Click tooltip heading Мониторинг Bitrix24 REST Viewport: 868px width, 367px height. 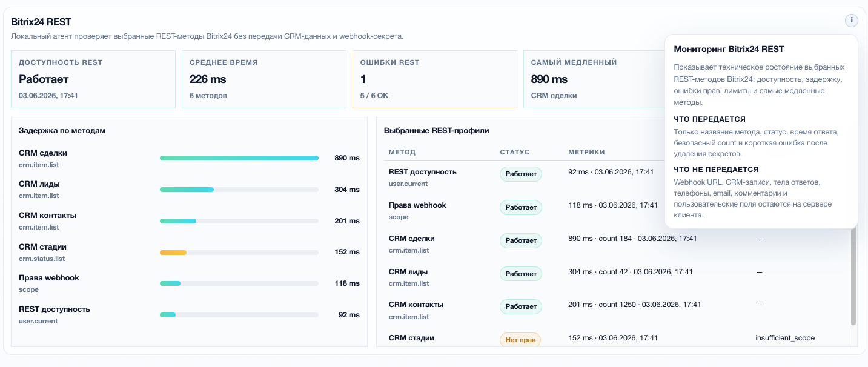[x=729, y=50]
